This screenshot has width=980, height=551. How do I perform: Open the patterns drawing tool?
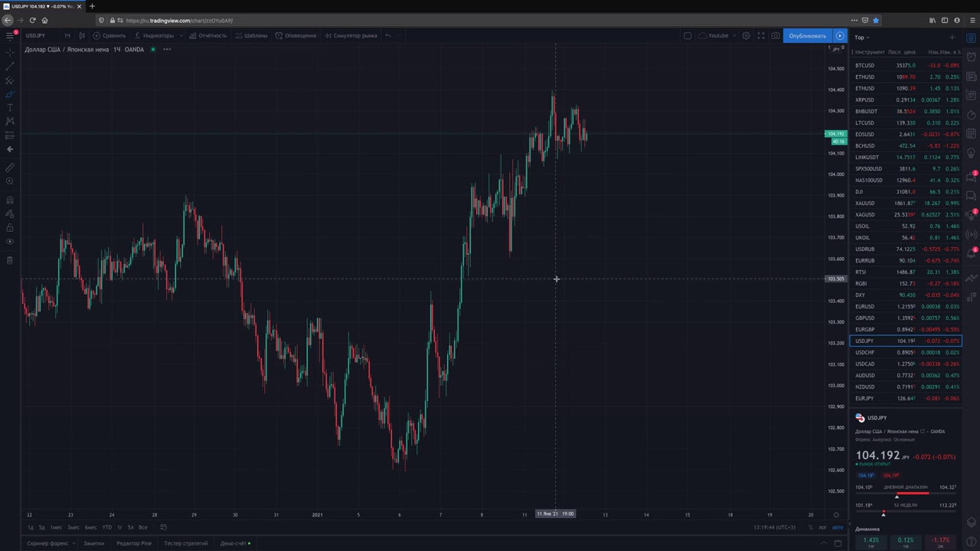[x=10, y=122]
